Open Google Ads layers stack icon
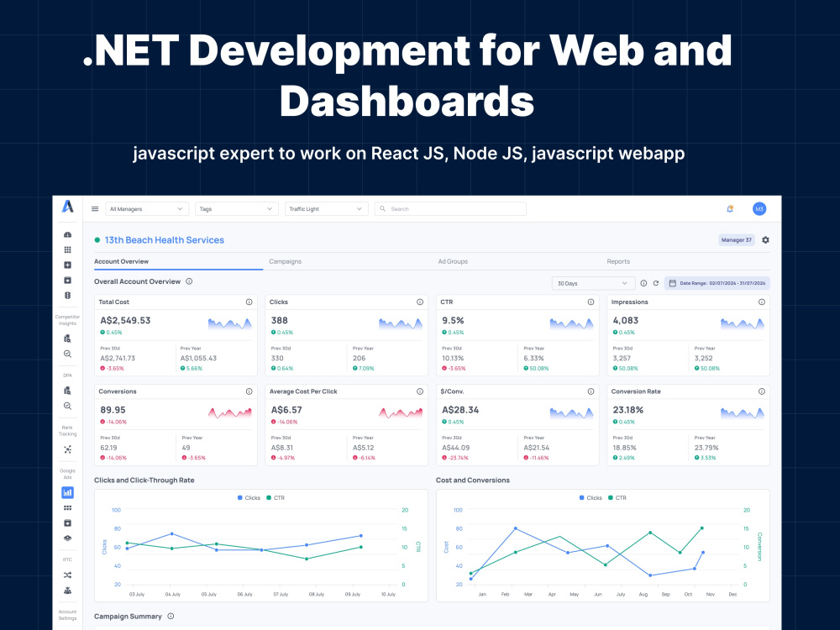The height and width of the screenshot is (630, 840). 67,538
